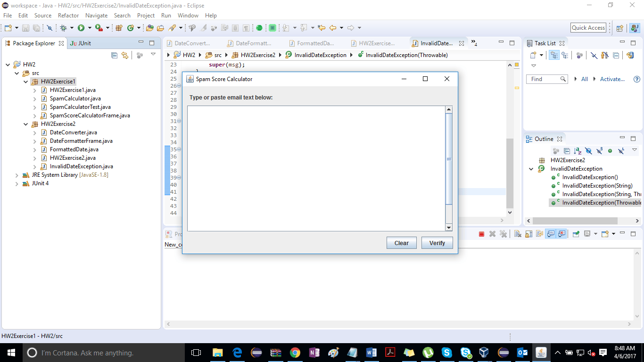Collapse all in Package Explorer

(x=114, y=55)
